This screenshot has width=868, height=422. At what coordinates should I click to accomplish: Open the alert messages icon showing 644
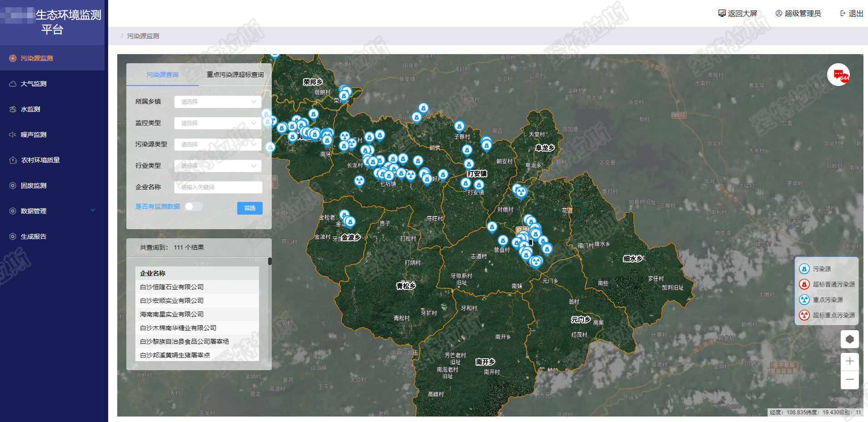coord(838,75)
